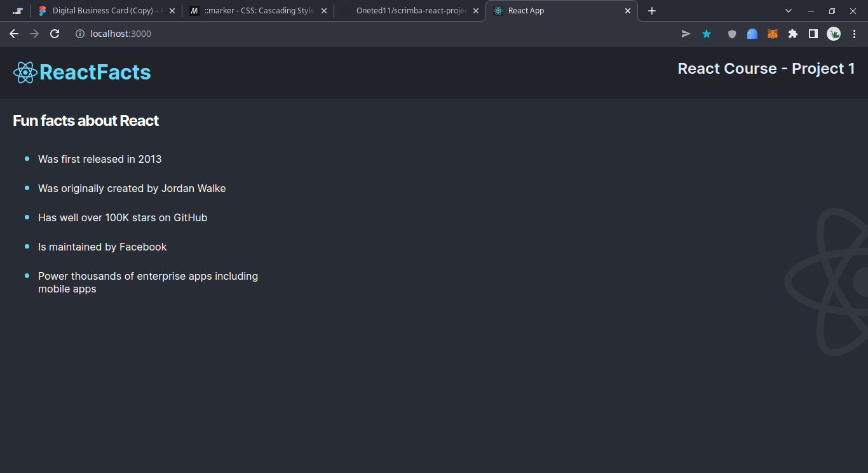This screenshot has height=473, width=868.
Task: Click the ReactFacts header title
Action: (95, 72)
